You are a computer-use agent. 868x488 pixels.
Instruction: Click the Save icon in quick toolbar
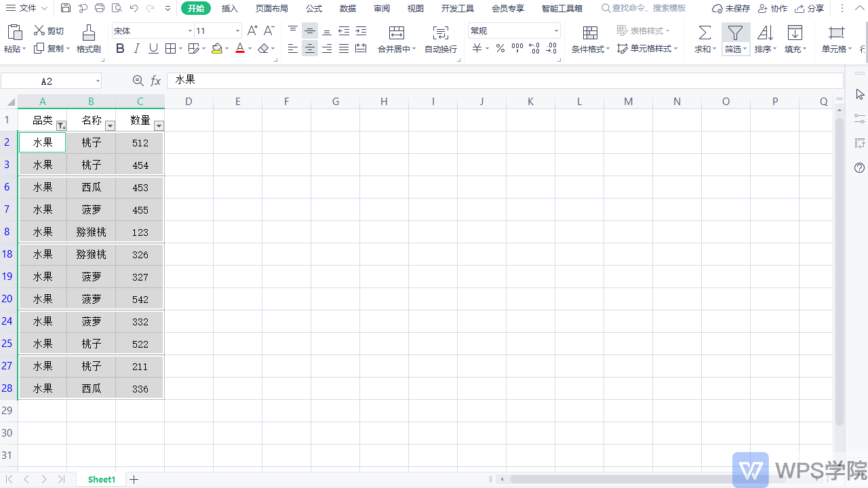(66, 8)
